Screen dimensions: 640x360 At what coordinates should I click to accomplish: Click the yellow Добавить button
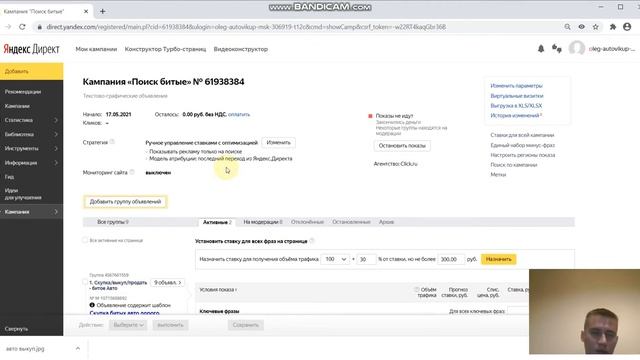tap(32, 71)
